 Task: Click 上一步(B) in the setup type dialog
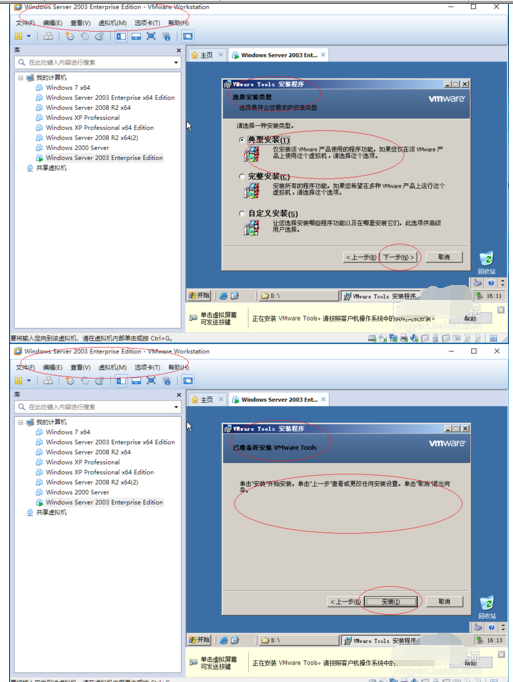(x=361, y=257)
